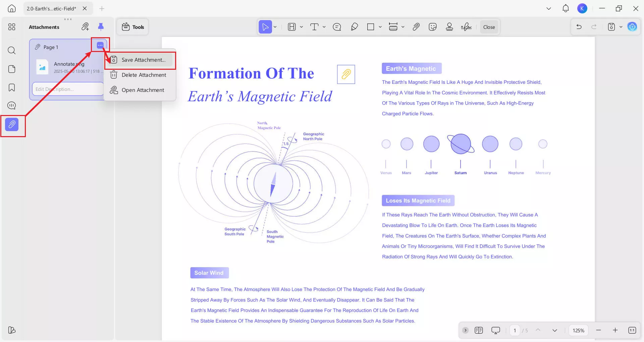Open the save options dropdown arrow
The image size is (644, 342).
pyautogui.click(x=621, y=27)
